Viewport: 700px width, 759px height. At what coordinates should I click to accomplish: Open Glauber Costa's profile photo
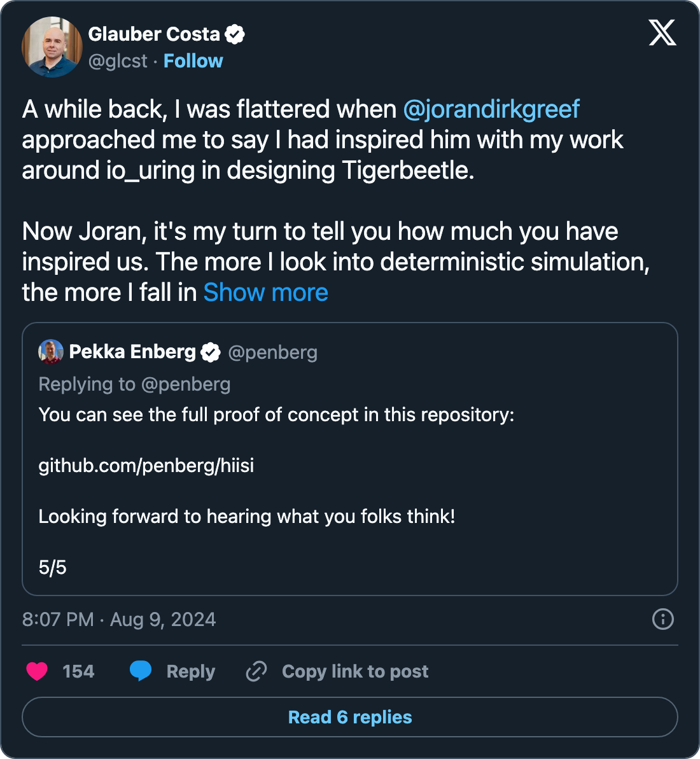click(x=52, y=47)
